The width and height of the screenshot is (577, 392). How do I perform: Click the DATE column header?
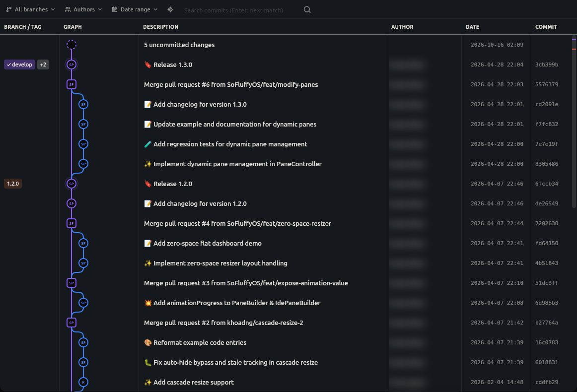click(473, 27)
